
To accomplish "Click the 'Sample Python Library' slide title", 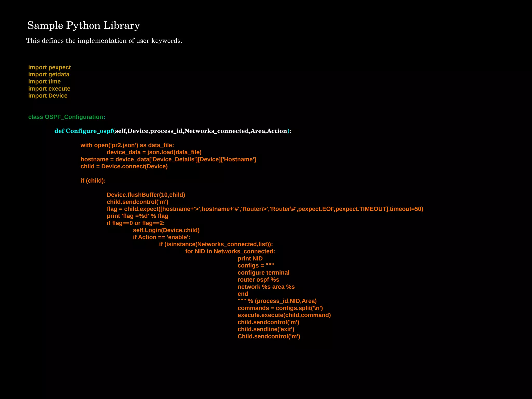I will (x=83, y=25).
